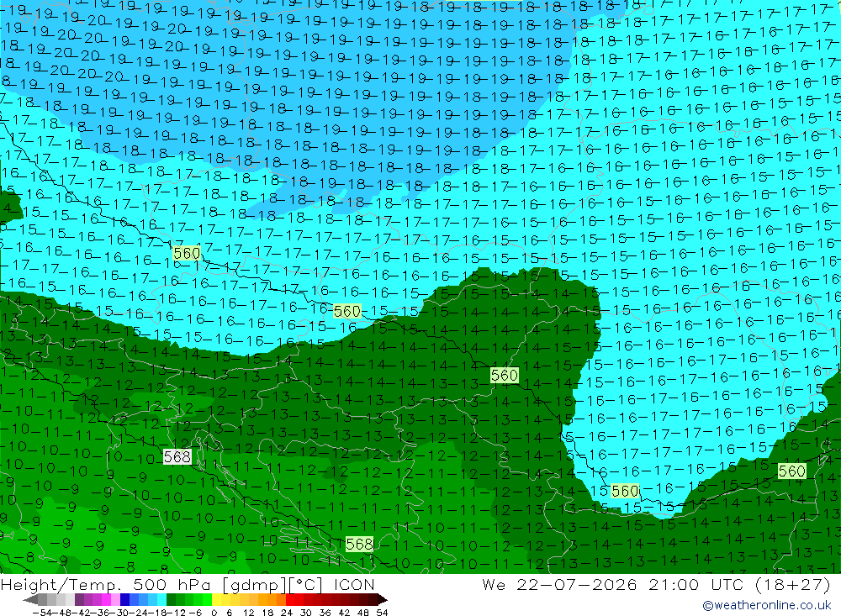Click the '12' scale label
Viewport: 841px width, 616px height.
click(x=249, y=613)
